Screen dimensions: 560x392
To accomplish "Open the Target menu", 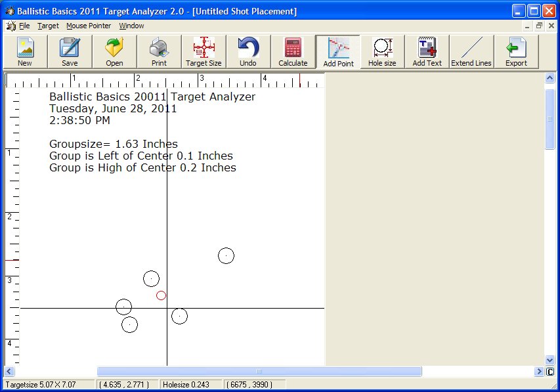I will tap(48, 26).
